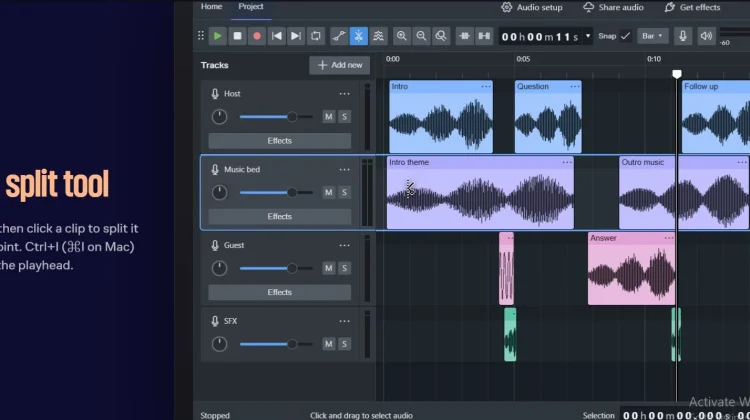Click the Host track microphone icon
Screen dimensions: 750x420
(x=215, y=94)
